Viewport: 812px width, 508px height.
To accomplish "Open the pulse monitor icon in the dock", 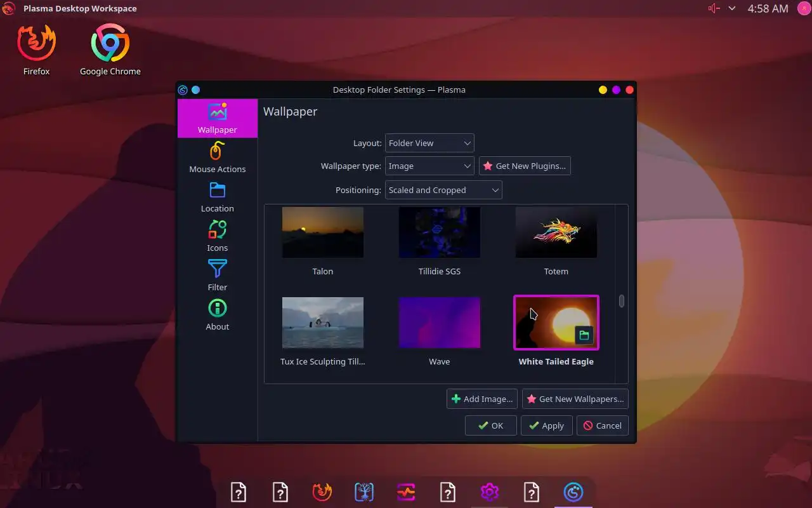I will coord(406,492).
